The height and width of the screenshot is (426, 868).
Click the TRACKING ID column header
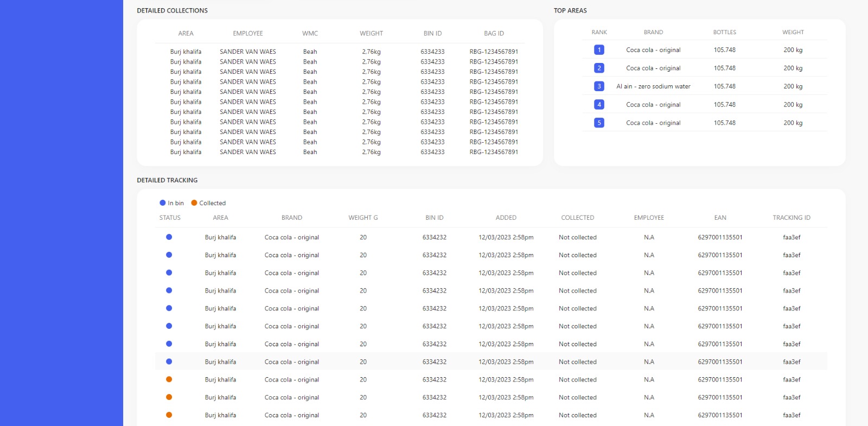tap(792, 218)
